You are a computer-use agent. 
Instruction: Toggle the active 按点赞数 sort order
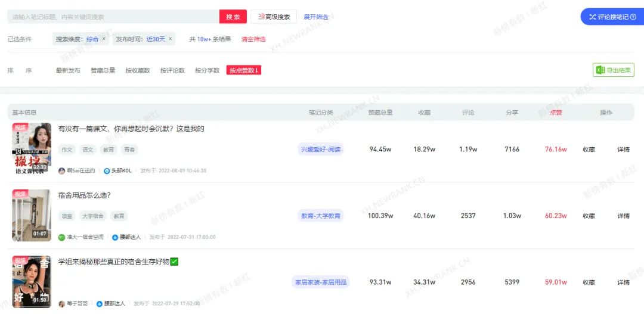pyautogui.click(x=244, y=70)
